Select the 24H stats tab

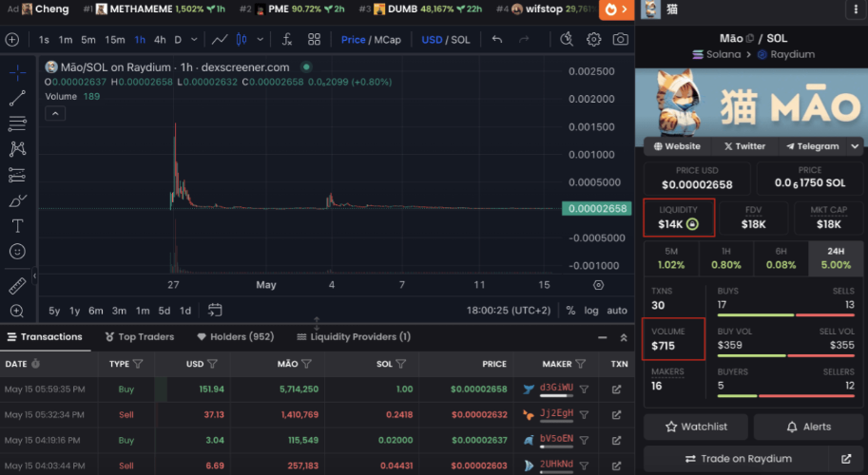(836, 258)
